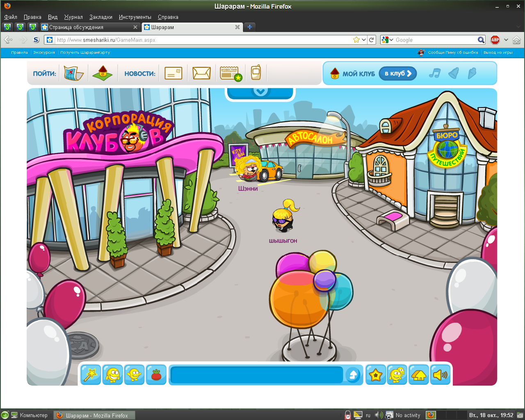
Task: Click the mobile phone icon
Action: [256, 72]
